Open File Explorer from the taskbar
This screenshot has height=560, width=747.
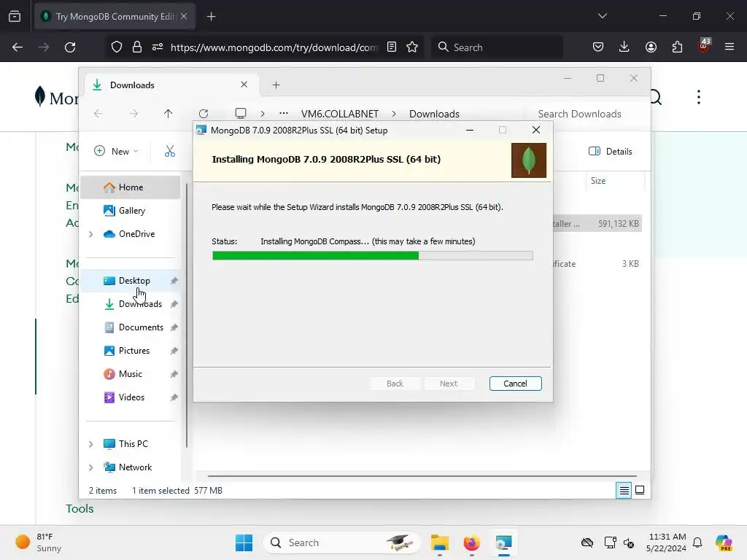439,542
